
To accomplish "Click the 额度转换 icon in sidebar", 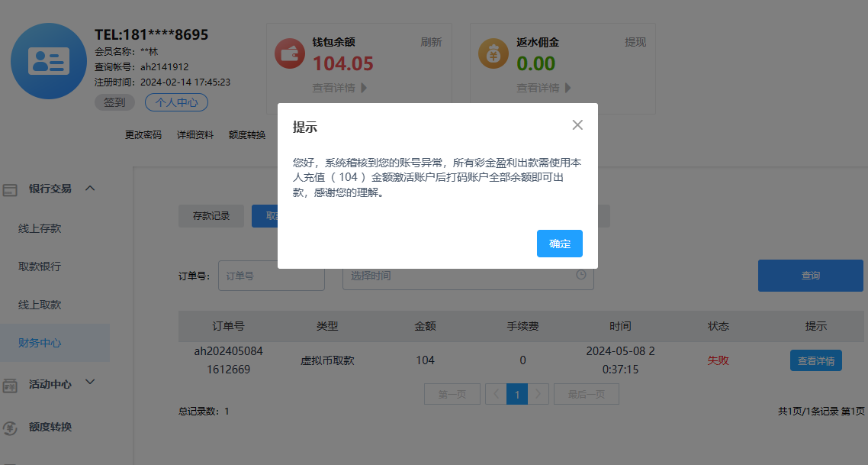I will click(x=10, y=428).
